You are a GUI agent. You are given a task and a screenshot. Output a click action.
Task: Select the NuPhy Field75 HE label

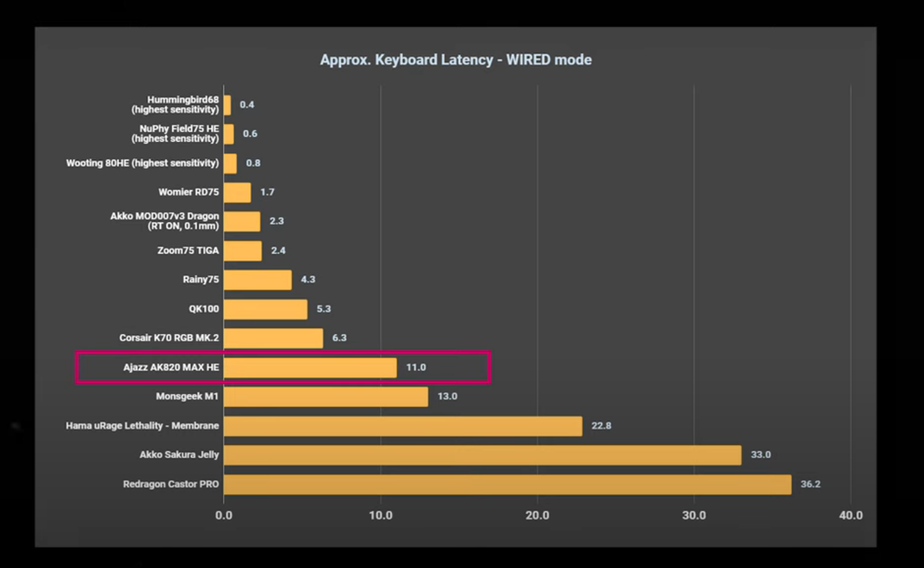point(176,133)
